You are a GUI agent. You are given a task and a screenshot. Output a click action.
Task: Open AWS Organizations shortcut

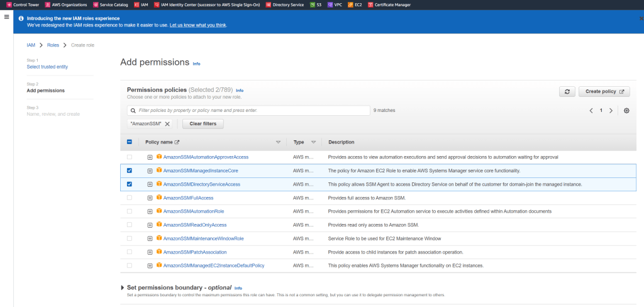coord(66,5)
